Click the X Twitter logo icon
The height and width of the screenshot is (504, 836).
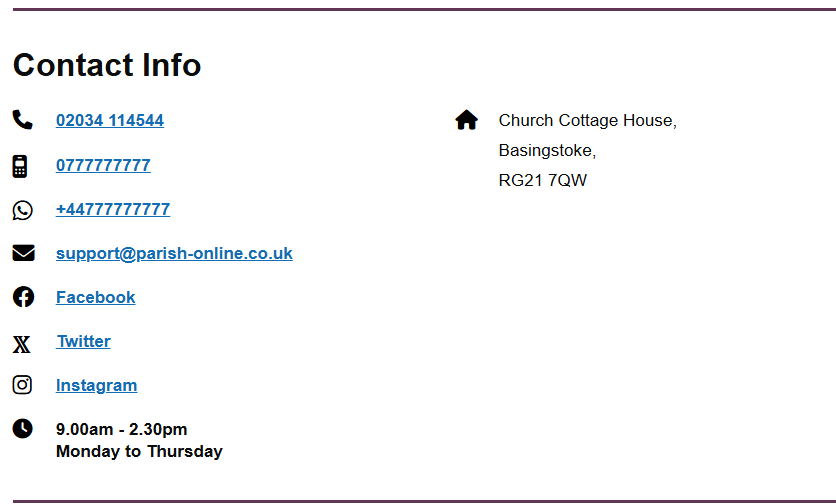point(21,345)
